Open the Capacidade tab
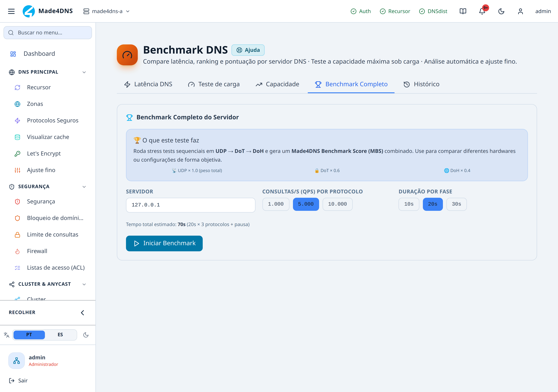 tap(277, 84)
